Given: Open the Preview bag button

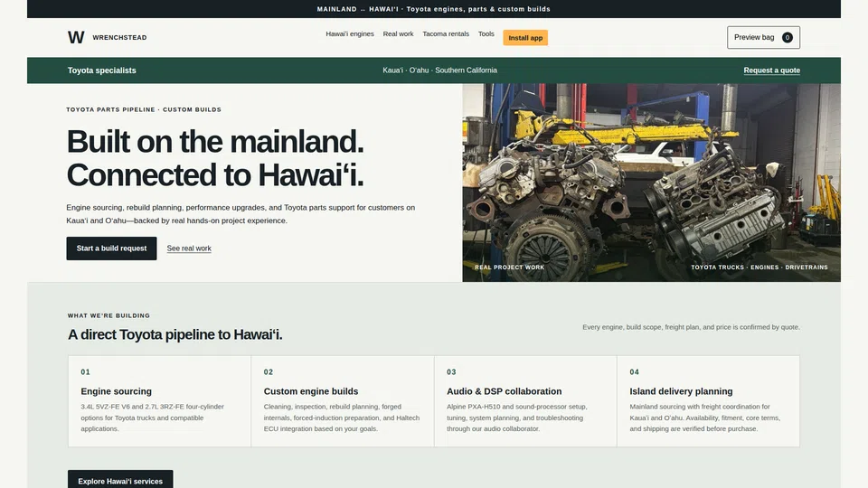Looking at the screenshot, I should (763, 38).
